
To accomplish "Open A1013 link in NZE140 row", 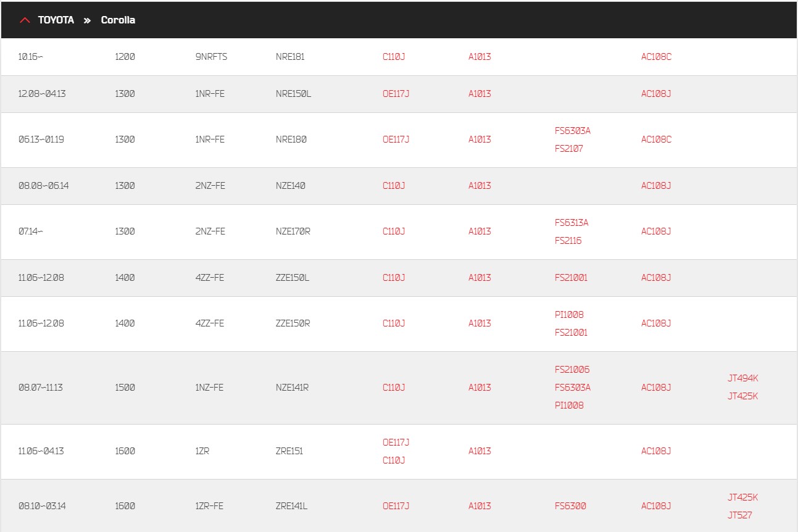I will [480, 186].
